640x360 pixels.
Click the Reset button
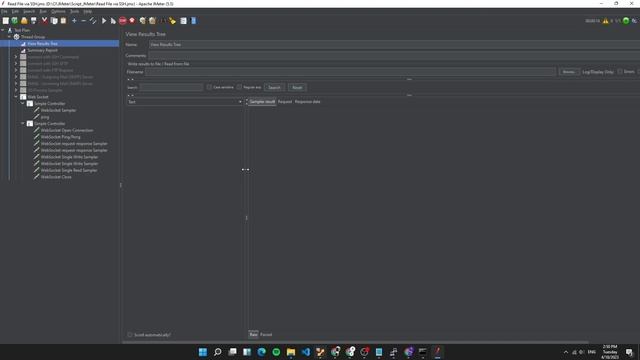click(x=297, y=87)
